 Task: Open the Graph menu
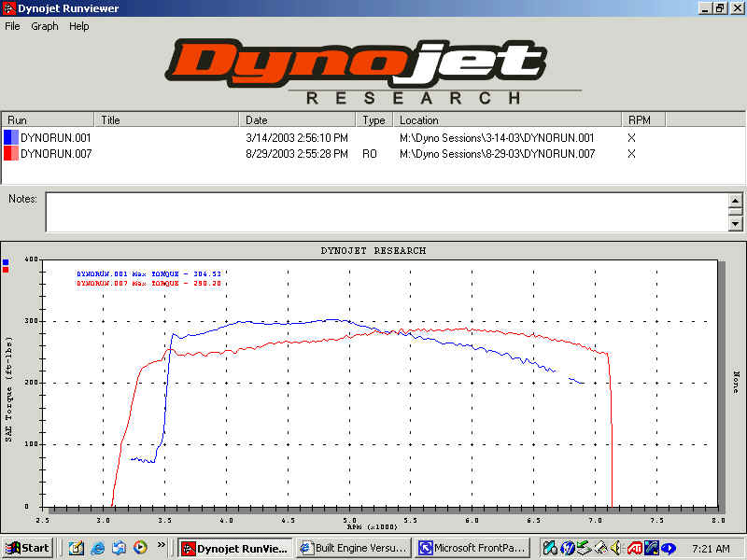point(44,26)
